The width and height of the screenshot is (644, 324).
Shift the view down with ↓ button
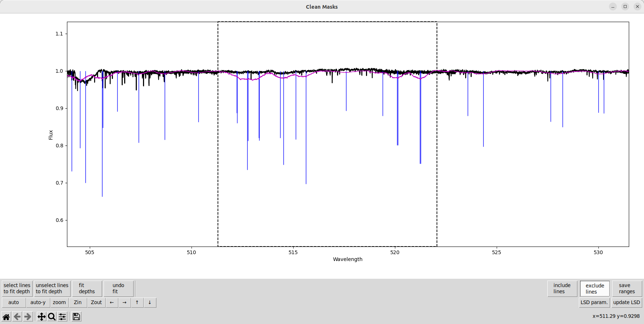click(x=150, y=303)
